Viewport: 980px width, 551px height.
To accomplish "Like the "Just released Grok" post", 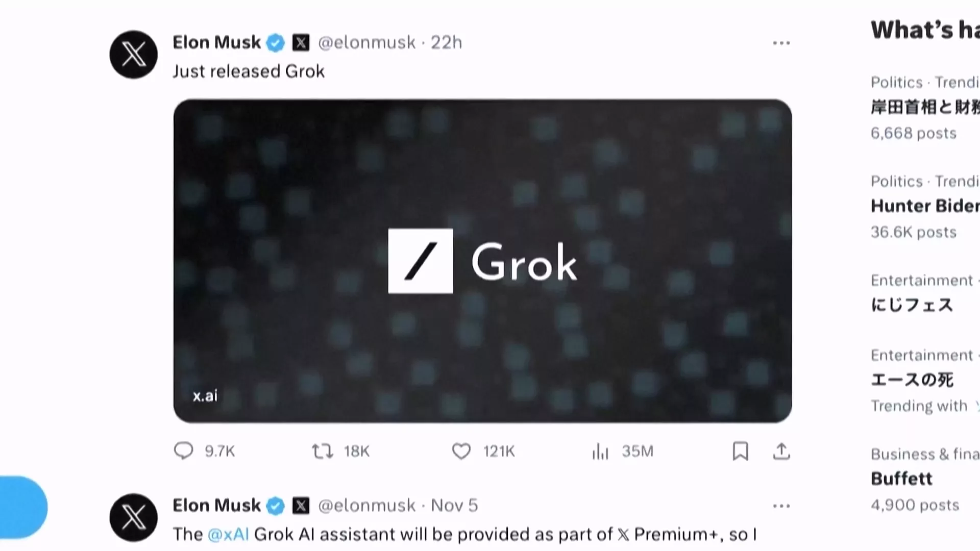I will point(461,451).
